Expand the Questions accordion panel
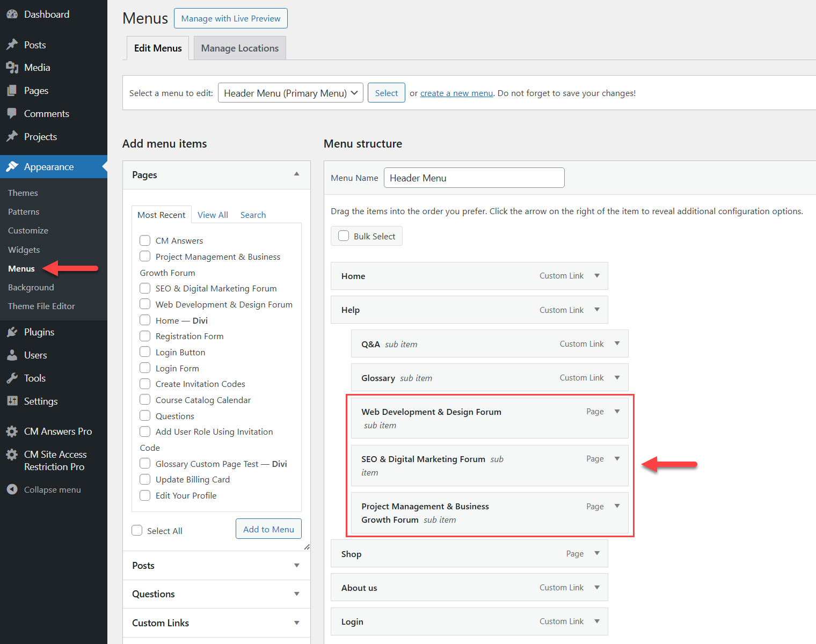816x644 pixels. 216,594
